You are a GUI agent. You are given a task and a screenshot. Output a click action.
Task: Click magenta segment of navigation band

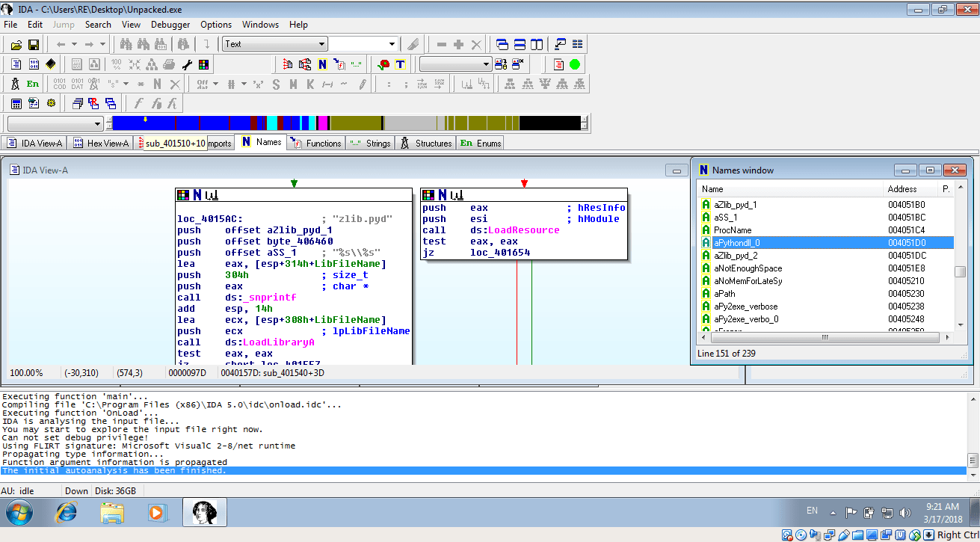click(x=323, y=123)
